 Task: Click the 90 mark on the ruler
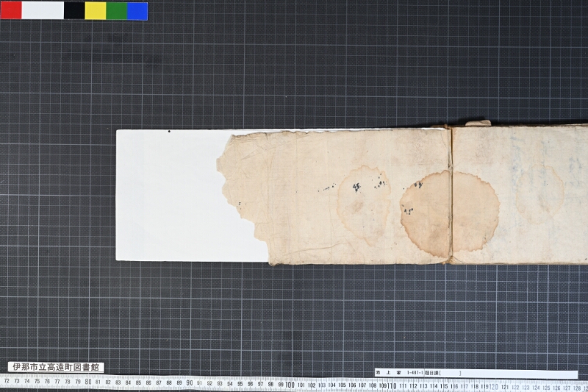click(x=190, y=383)
